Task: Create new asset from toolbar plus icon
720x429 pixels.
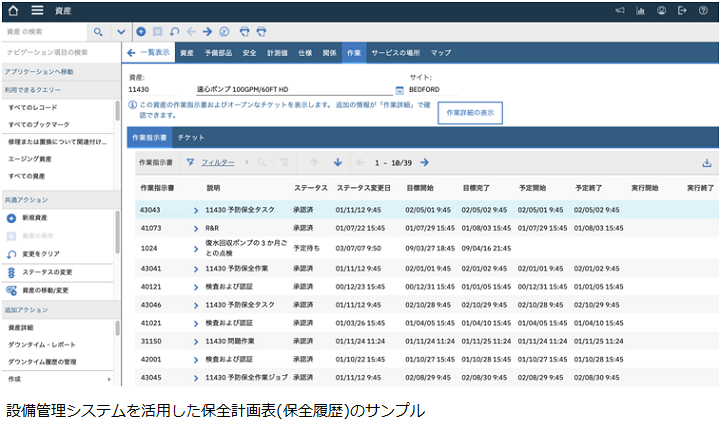Action: [x=141, y=32]
